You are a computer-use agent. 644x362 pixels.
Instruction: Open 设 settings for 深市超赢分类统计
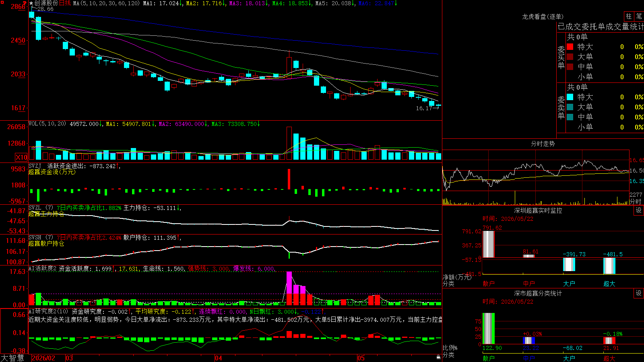click(x=639, y=293)
